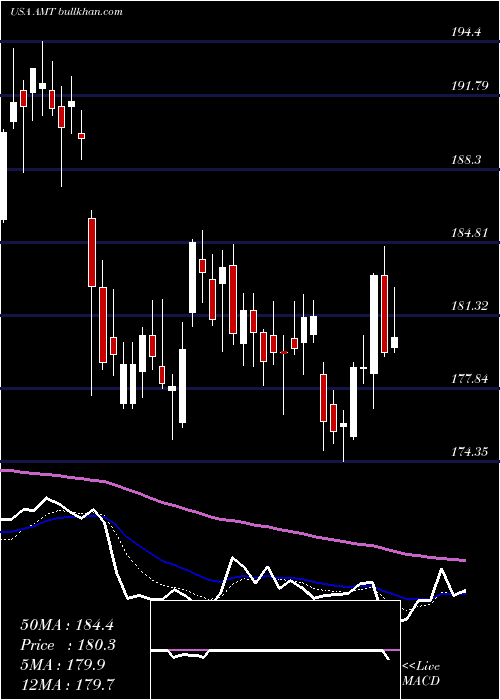
Task: Click the 177.84 price level label
Action: click(x=470, y=379)
